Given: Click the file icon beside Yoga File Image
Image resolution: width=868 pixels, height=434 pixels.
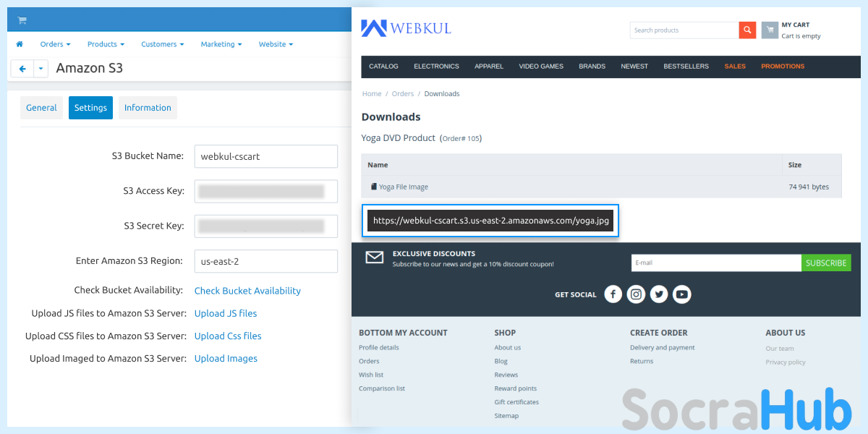Looking at the screenshot, I should tap(374, 187).
